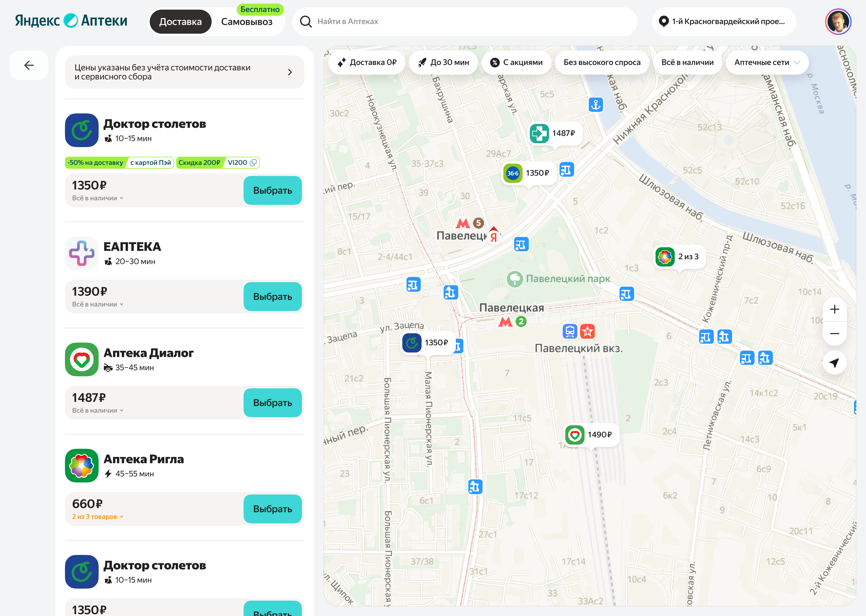The image size is (866, 616).
Task: Toggle the 'До 30 мин' filter
Action: [x=443, y=63]
